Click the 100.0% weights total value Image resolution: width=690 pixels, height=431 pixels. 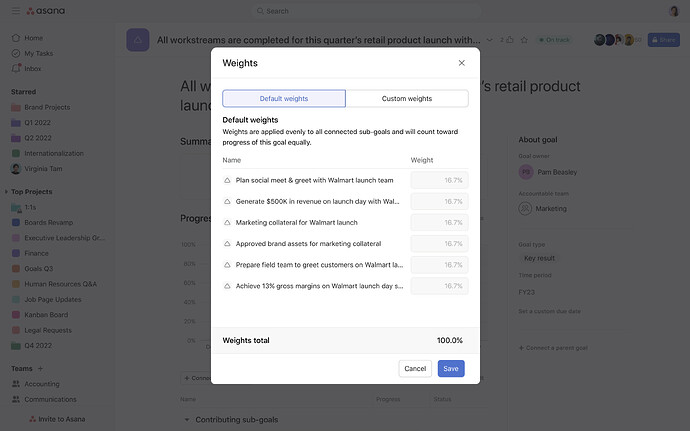point(450,340)
